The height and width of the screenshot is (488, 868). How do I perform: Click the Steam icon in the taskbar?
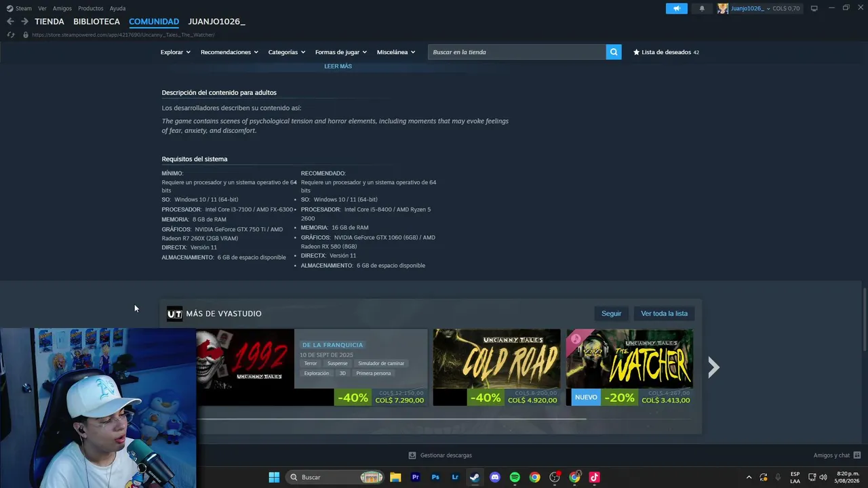(x=475, y=477)
